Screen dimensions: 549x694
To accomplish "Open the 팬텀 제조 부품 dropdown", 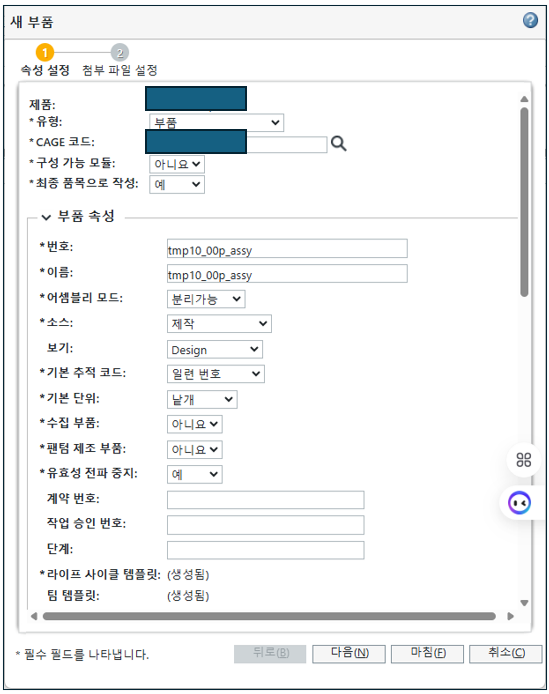I will coord(194,450).
